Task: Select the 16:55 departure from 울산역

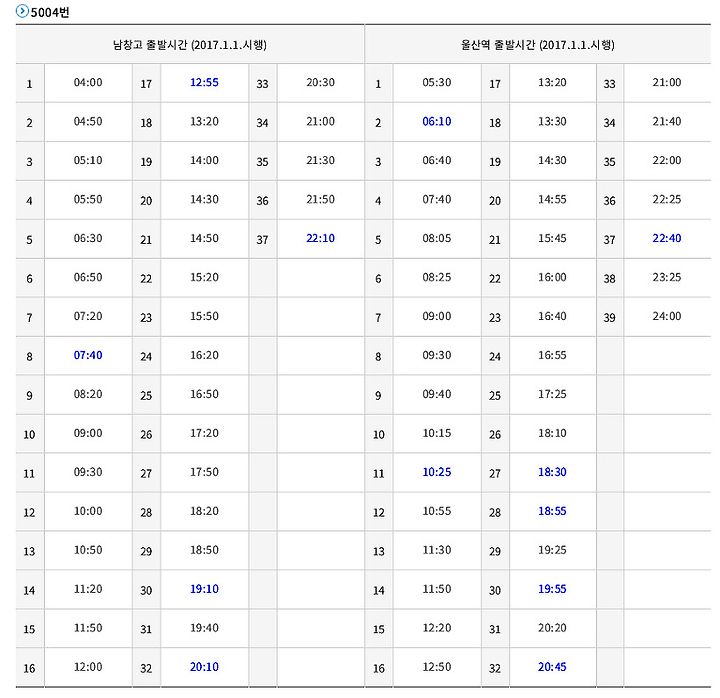Action: click(x=552, y=355)
